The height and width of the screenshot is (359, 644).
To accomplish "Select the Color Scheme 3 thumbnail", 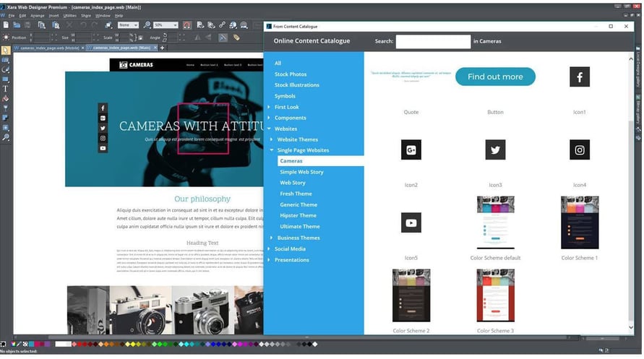I will [x=495, y=296].
